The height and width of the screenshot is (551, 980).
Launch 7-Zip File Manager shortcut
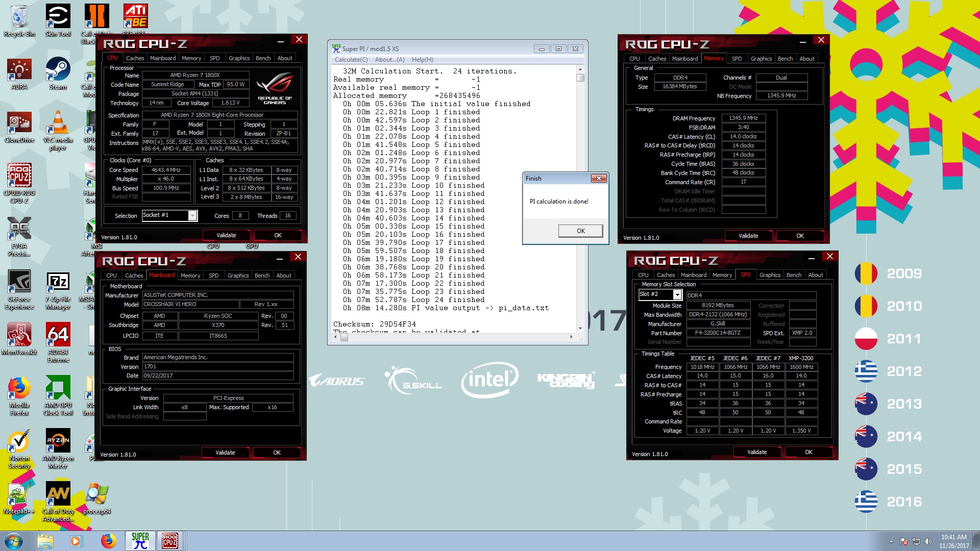[x=58, y=289]
